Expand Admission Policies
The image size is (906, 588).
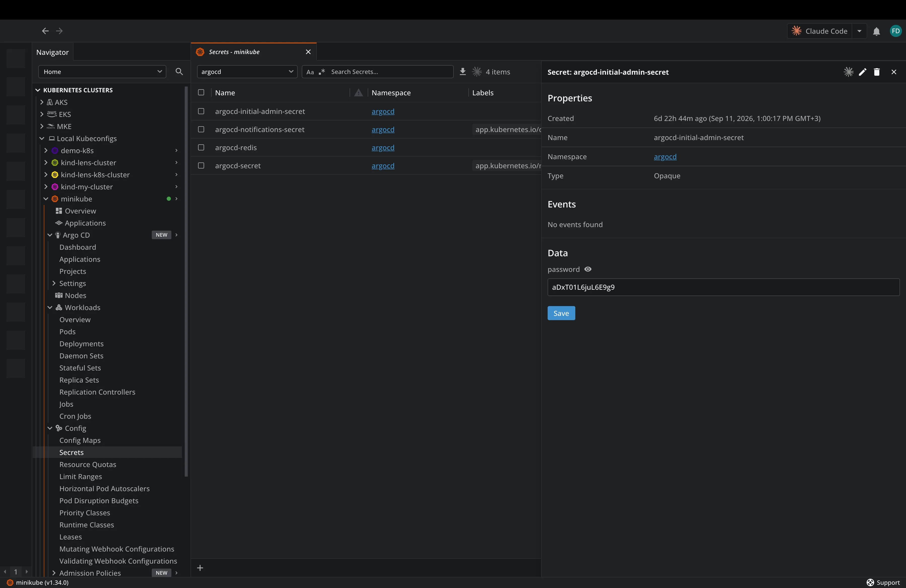click(54, 573)
